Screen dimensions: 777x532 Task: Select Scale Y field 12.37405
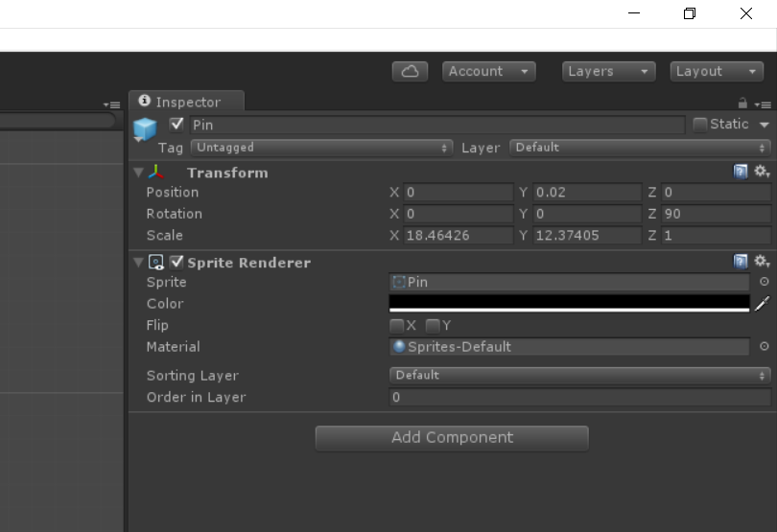point(587,235)
